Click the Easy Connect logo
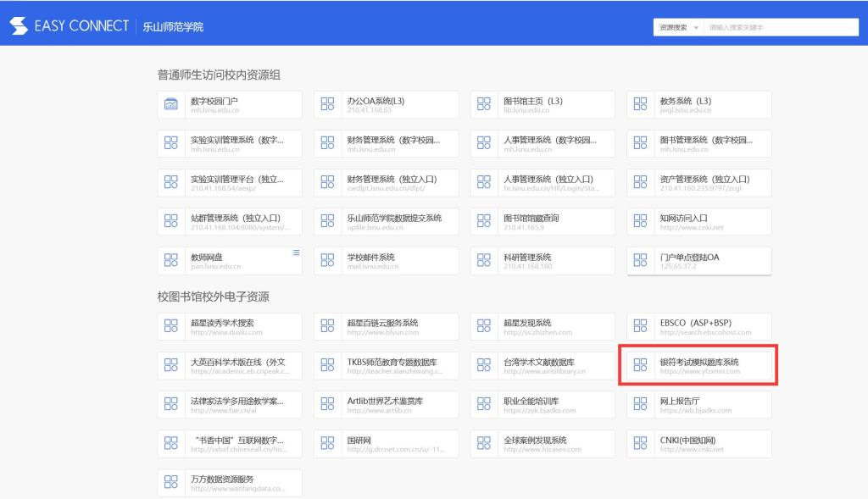This screenshot has width=868, height=499. [70, 26]
